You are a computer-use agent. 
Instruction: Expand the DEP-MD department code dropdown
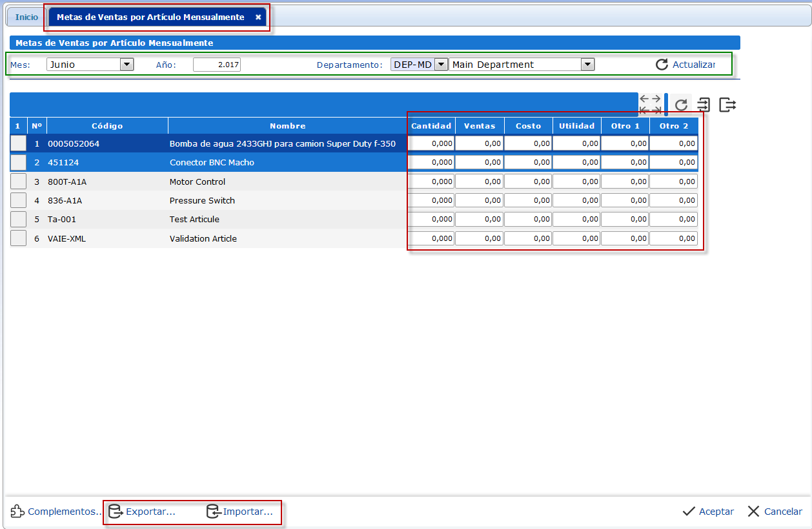point(441,65)
